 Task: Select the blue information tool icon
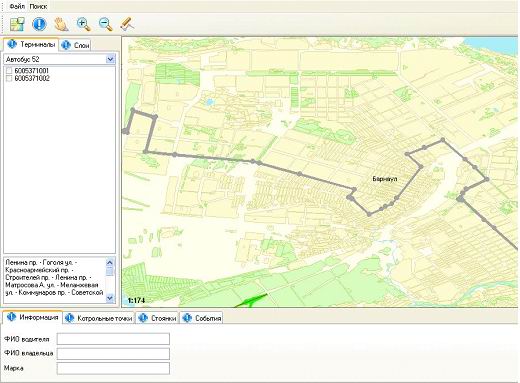click(39, 24)
